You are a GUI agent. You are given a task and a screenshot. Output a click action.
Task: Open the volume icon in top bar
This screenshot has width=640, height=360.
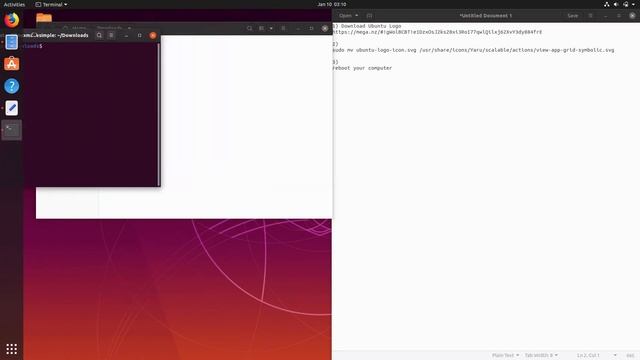pos(616,4)
